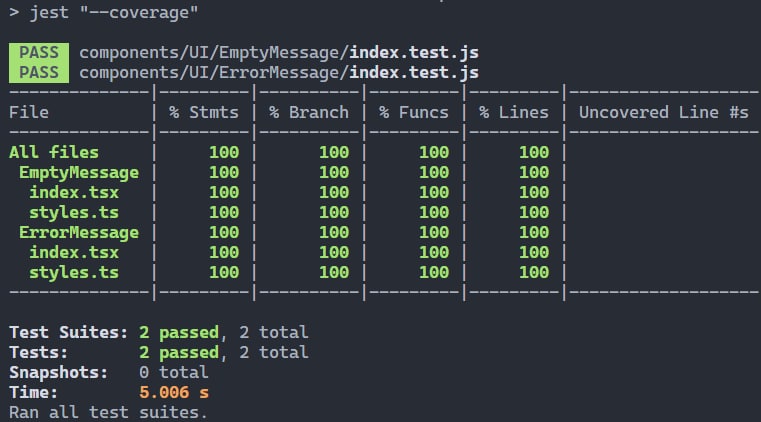Click the Uncovered Line #s header
Viewport: 761px width, 422px height.
pyautogui.click(x=664, y=113)
